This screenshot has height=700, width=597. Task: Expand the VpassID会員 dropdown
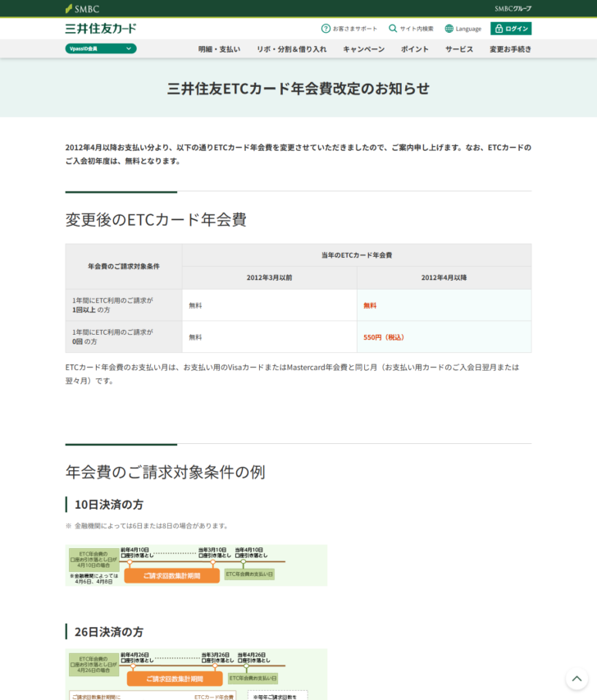click(101, 48)
